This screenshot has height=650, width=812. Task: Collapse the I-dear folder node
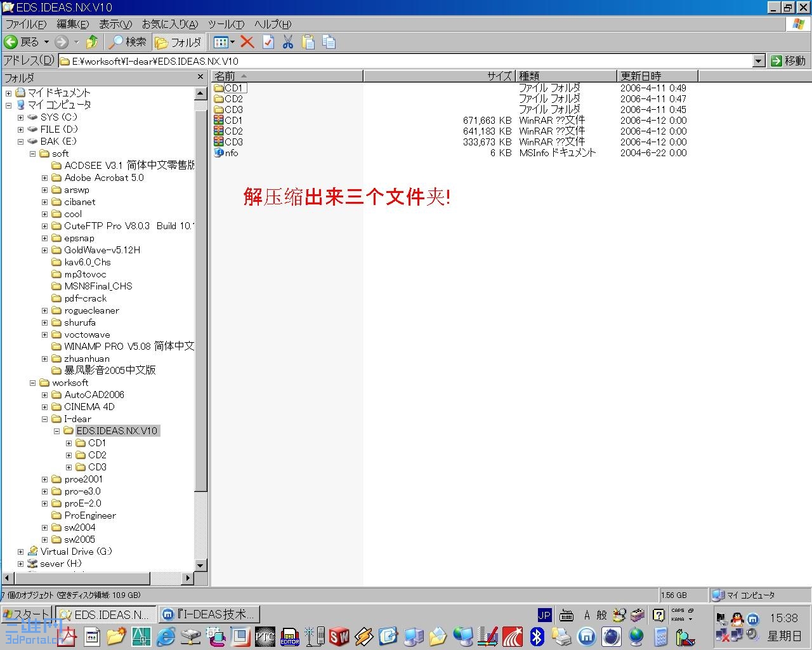(44, 419)
